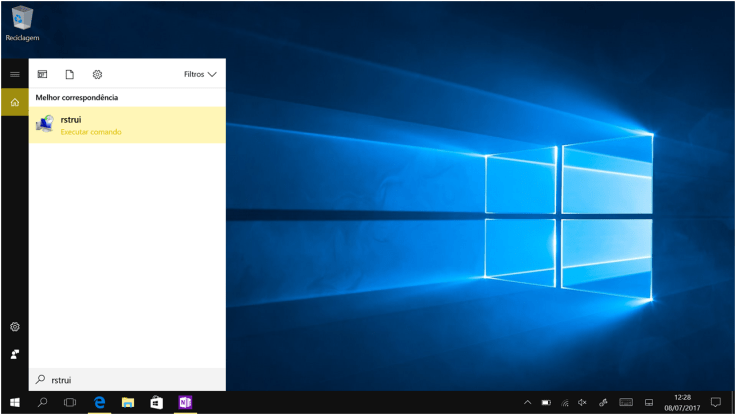Filter search results by settings gear

point(97,74)
